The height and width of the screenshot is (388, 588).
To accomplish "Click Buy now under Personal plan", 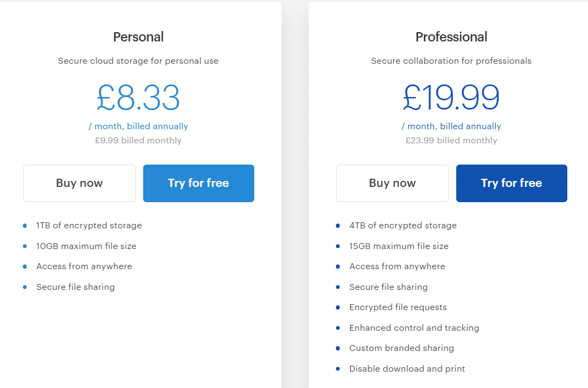I will (x=79, y=183).
